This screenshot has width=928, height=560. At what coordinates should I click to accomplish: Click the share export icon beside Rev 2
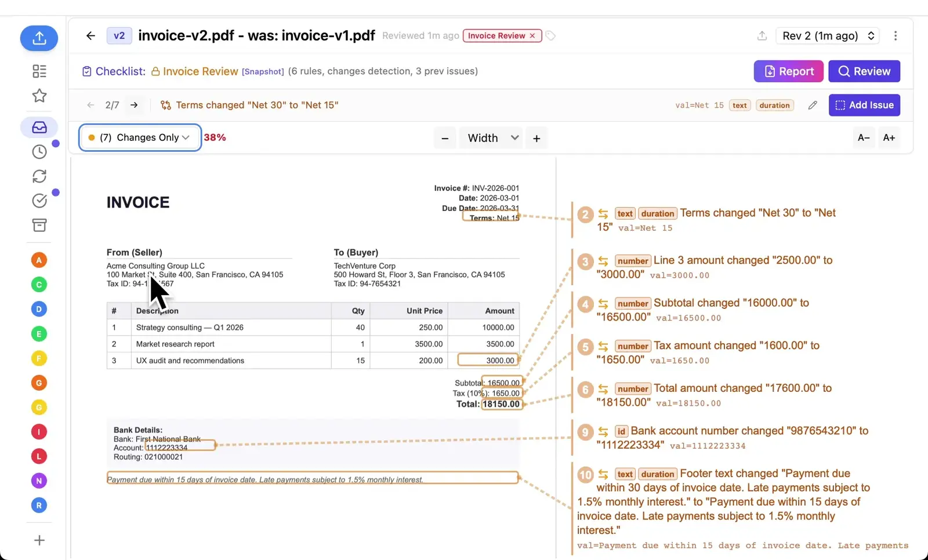pyautogui.click(x=762, y=35)
